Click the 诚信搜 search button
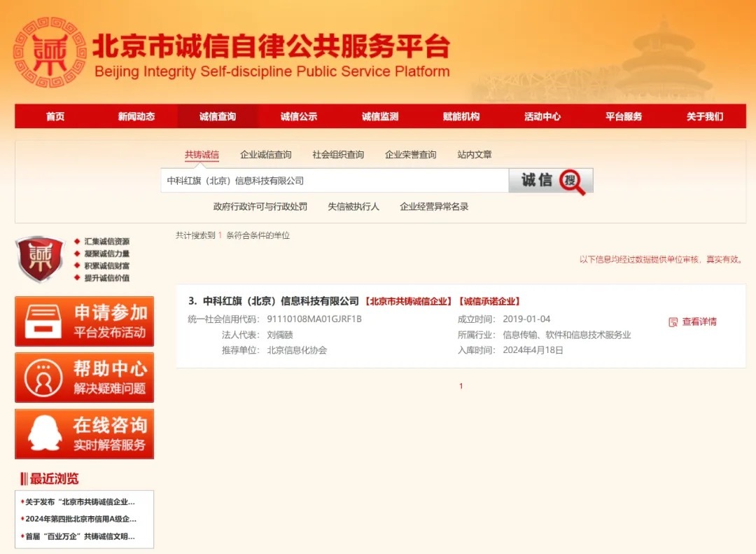This screenshot has width=756, height=554. [x=551, y=181]
